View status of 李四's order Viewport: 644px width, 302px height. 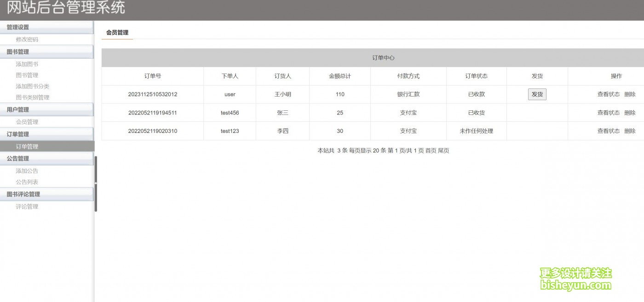coord(608,131)
